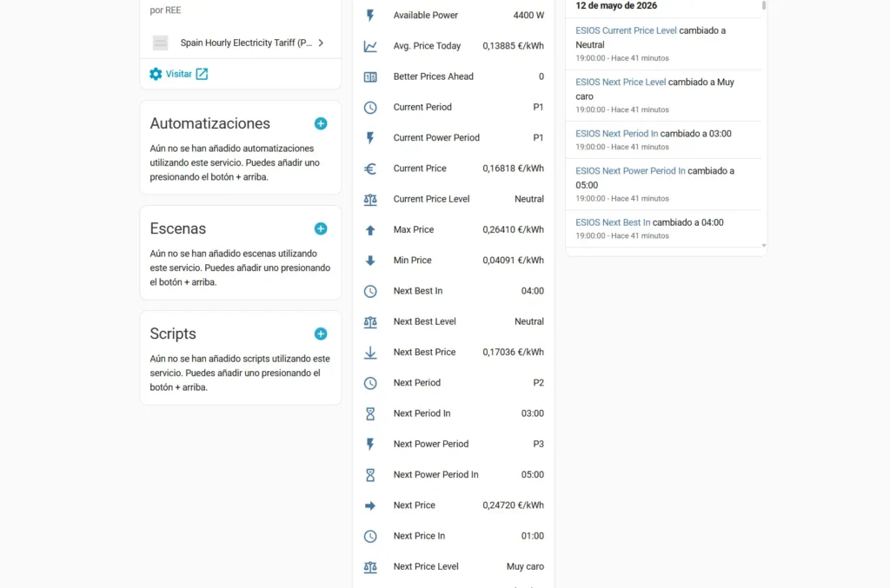
Task: Click the Next Price Level scale icon
Action: [370, 566]
